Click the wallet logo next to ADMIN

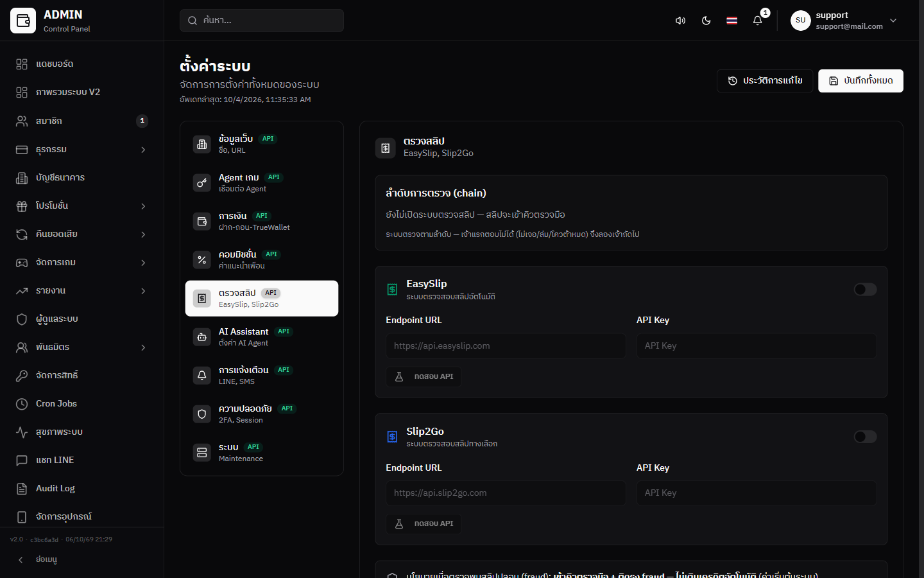click(23, 21)
